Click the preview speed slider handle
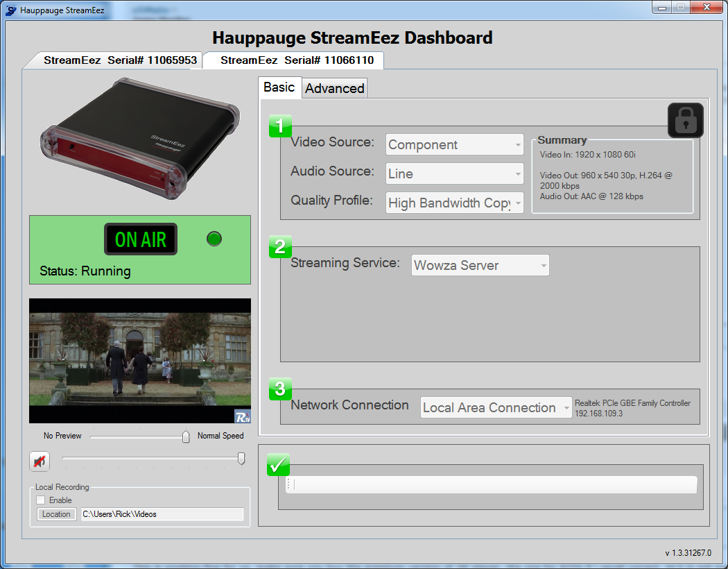The width and height of the screenshot is (728, 569). pyautogui.click(x=186, y=436)
